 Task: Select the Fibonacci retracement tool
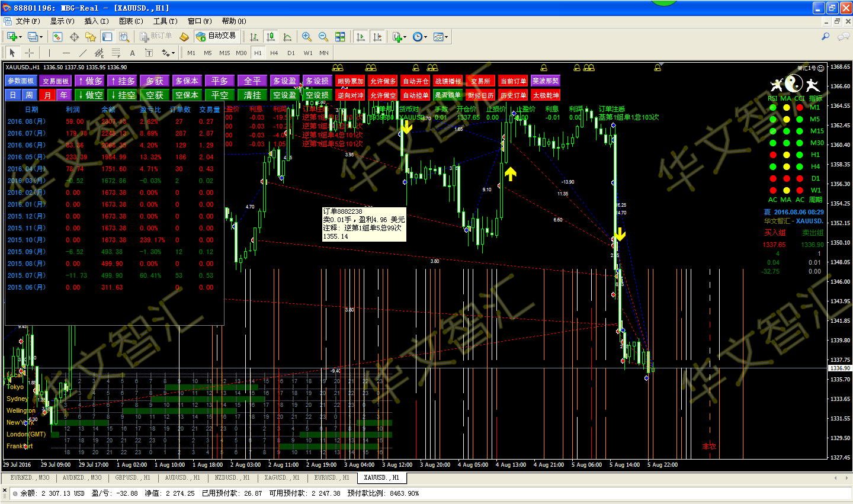[116, 53]
